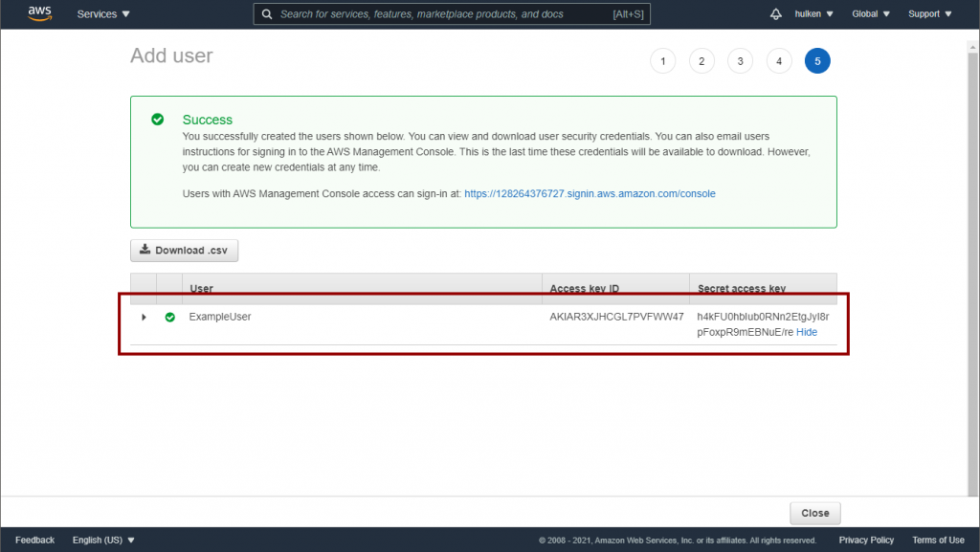Open the notifications bell icon

pyautogui.click(x=775, y=14)
